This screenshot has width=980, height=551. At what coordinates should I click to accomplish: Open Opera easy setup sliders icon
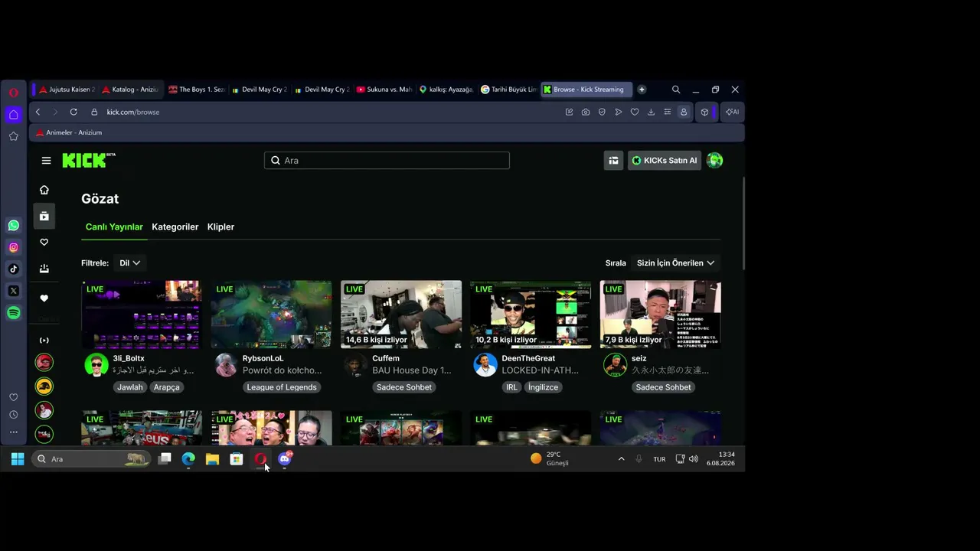pyautogui.click(x=668, y=112)
